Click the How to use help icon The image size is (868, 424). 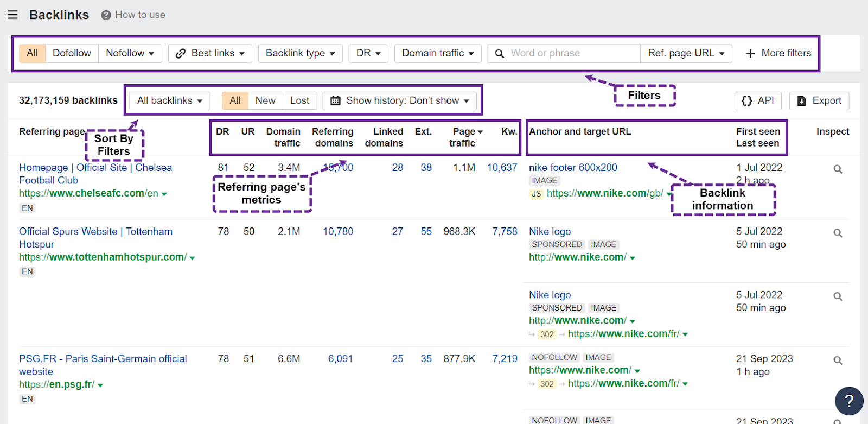(x=106, y=15)
